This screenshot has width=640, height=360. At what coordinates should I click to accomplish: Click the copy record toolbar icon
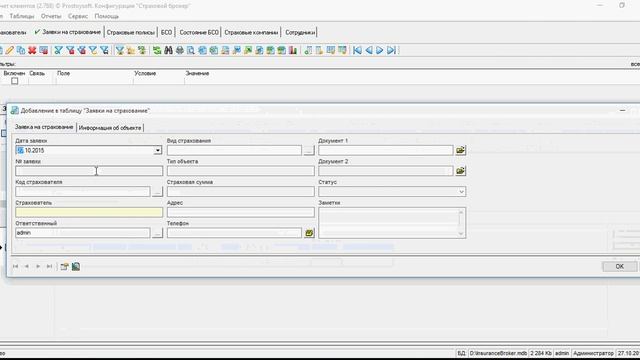(21, 50)
